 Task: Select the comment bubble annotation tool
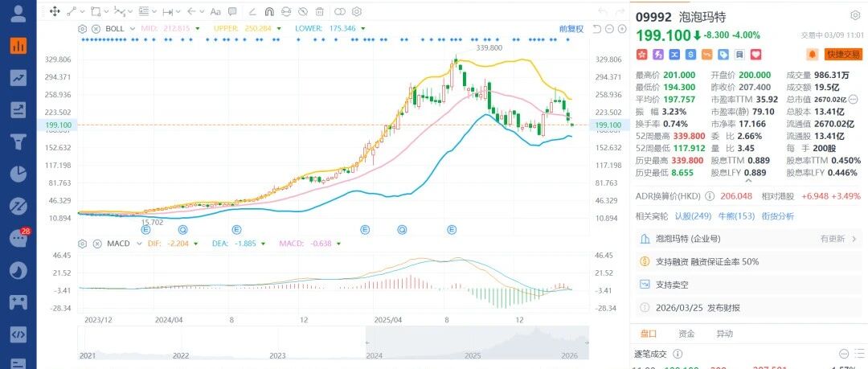232,11
